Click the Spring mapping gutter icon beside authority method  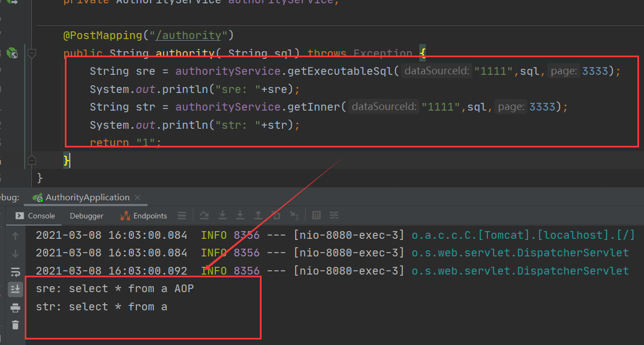pyautogui.click(x=12, y=53)
